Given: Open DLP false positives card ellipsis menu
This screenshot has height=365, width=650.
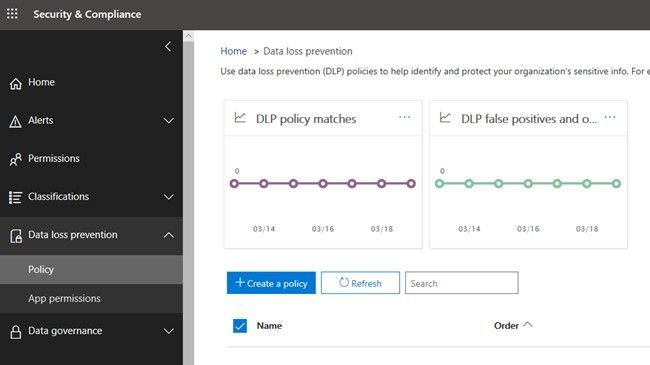Looking at the screenshot, I should (609, 117).
